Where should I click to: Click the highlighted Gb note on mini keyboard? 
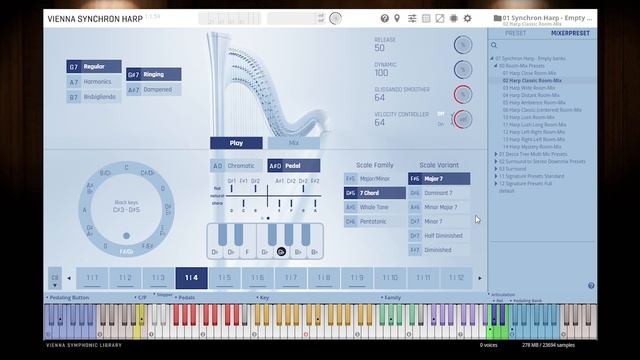point(281,252)
